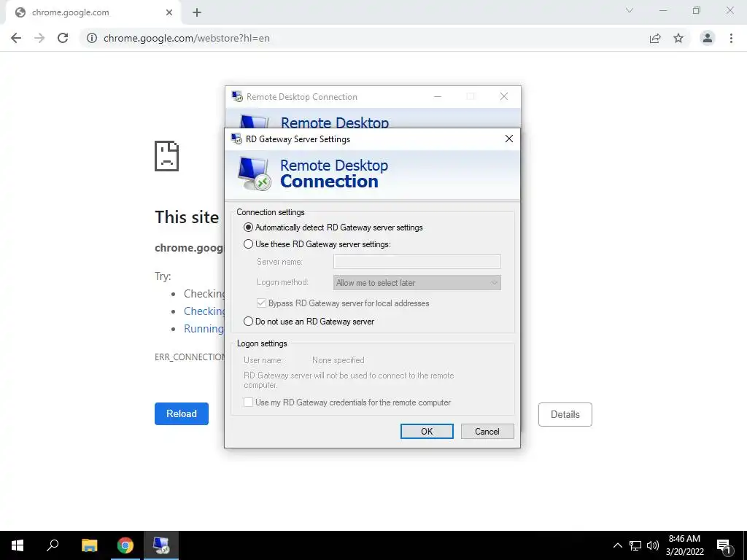Image resolution: width=747 pixels, height=560 pixels.
Task: Close the Remote Desktop Connection window
Action: point(504,97)
